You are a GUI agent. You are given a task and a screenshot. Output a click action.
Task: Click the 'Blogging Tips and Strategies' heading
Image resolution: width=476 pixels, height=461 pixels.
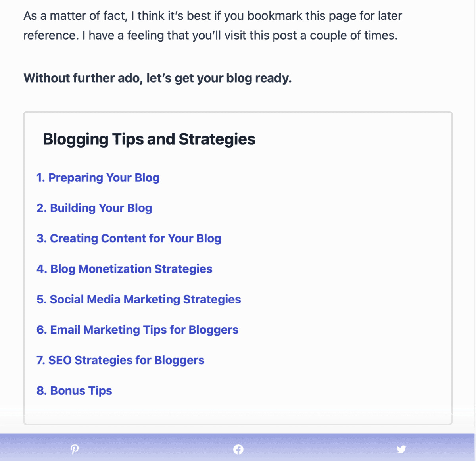click(149, 139)
